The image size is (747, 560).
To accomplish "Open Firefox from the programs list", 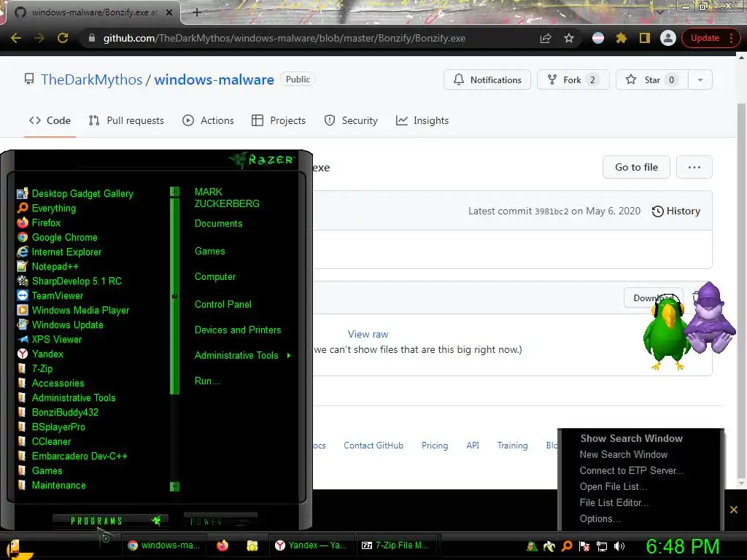I will (39, 223).
